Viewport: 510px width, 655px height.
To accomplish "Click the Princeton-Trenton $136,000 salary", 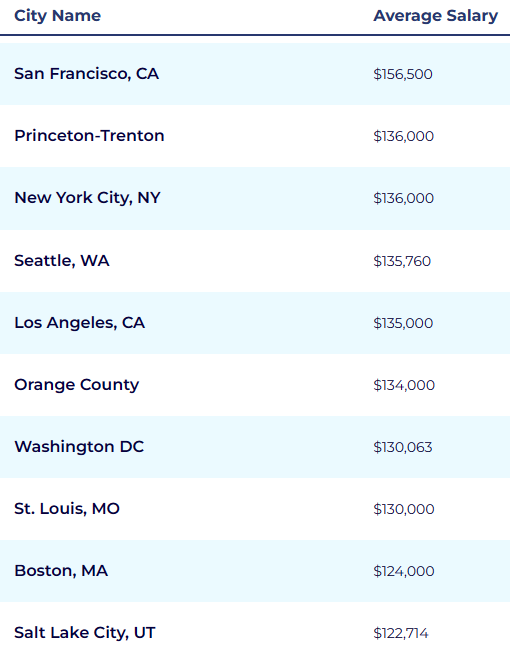I will pyautogui.click(x=403, y=136).
